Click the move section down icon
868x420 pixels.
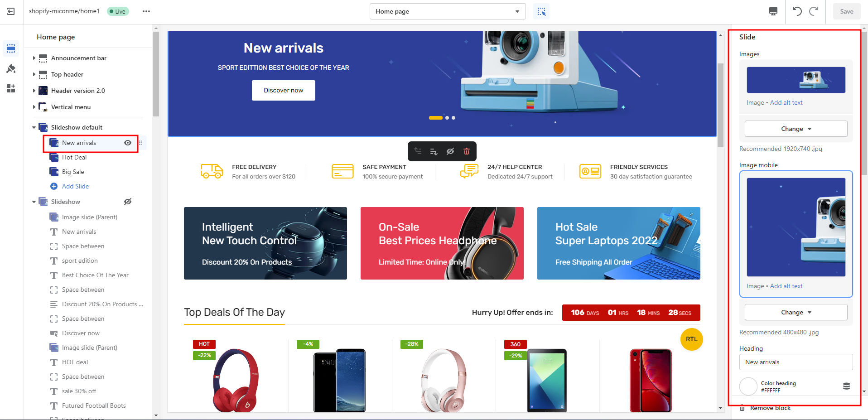point(434,151)
